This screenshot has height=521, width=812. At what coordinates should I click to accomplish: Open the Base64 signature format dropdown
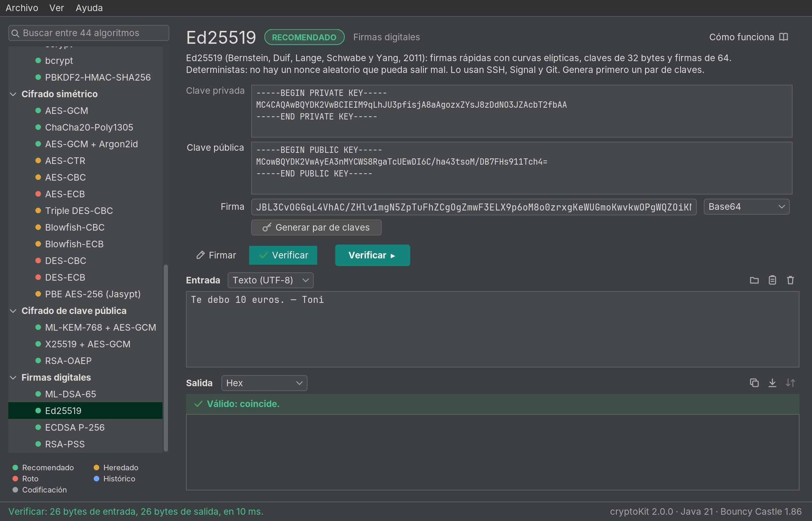(746, 207)
